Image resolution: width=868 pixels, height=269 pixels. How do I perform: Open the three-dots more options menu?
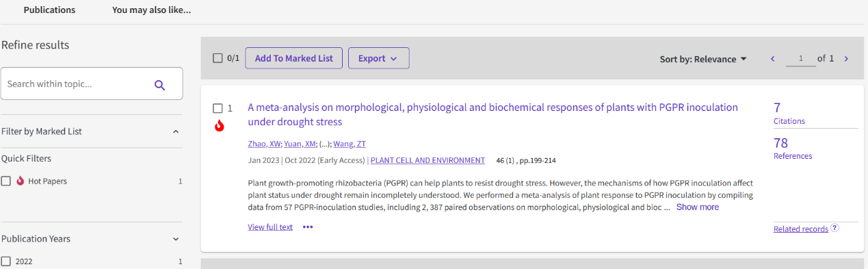[x=308, y=227]
